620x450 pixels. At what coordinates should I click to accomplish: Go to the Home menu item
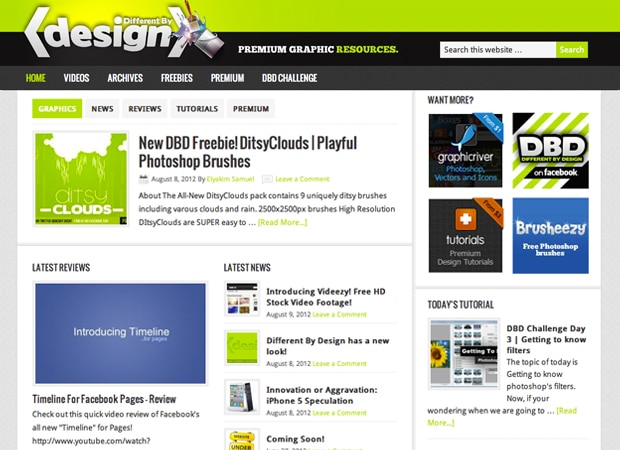36,78
